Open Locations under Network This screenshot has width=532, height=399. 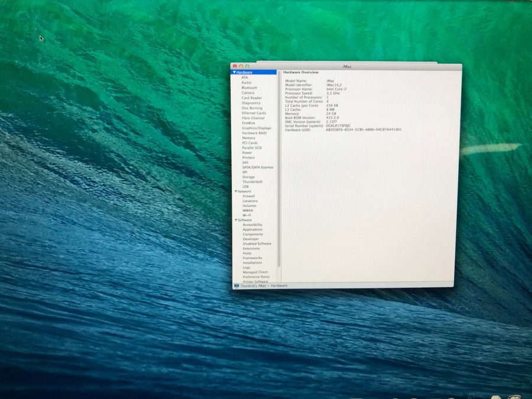tap(250, 201)
